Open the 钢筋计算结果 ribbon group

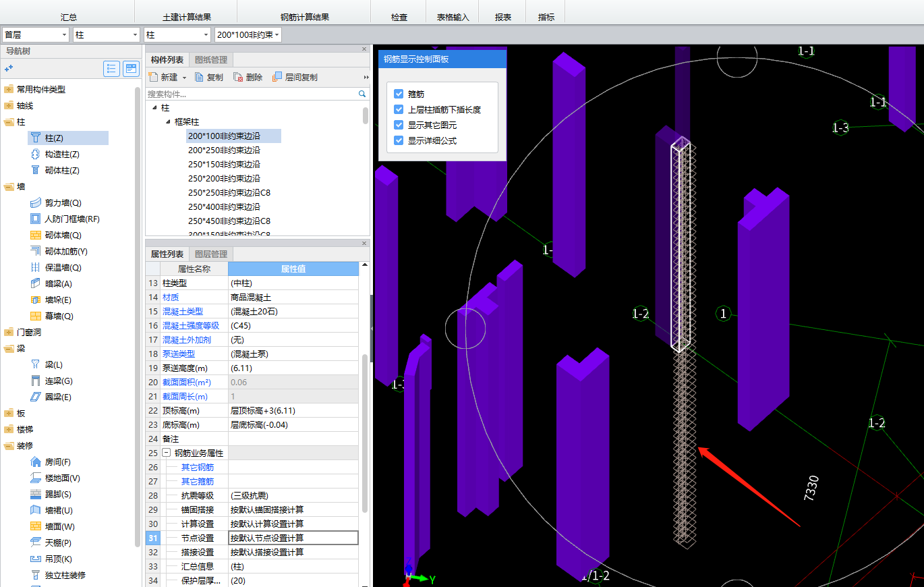304,17
